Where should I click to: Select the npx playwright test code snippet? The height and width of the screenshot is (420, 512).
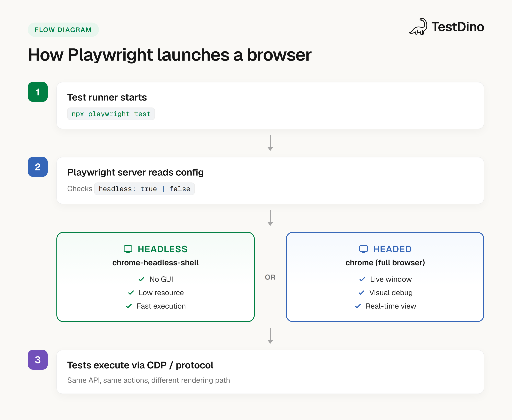111,114
